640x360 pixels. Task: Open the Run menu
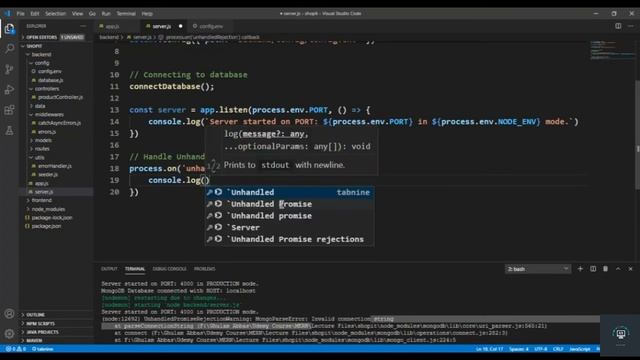coord(106,13)
